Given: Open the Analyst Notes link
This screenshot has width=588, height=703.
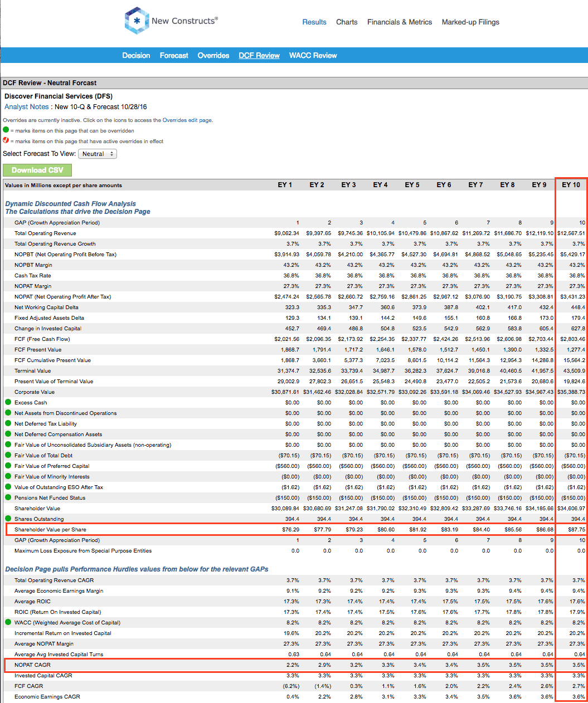Looking at the screenshot, I should pos(26,107).
